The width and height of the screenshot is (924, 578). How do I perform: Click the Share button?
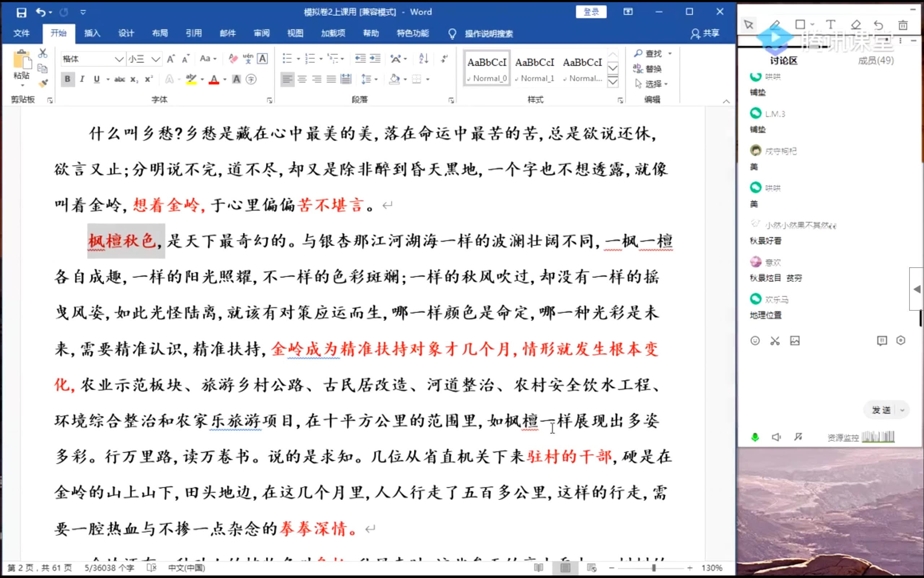coord(705,34)
